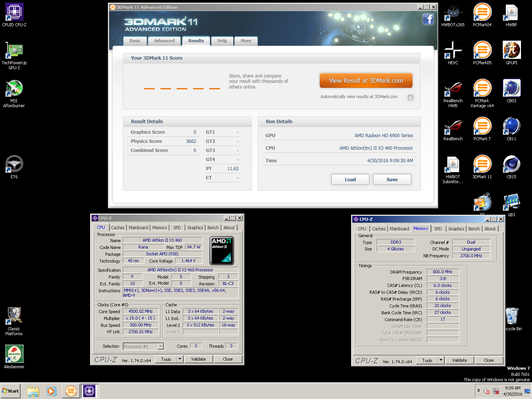532x399 pixels.
Task: Show hidden system tray icons
Action: 478,391
